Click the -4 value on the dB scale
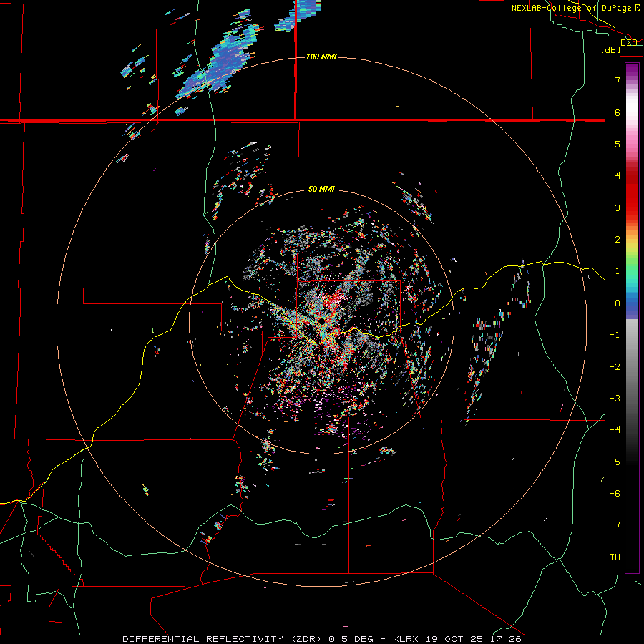The image size is (644, 644). (x=615, y=430)
